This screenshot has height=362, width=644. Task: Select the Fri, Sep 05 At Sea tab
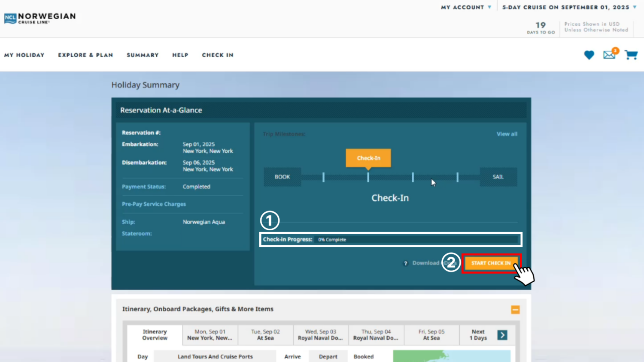(431, 335)
